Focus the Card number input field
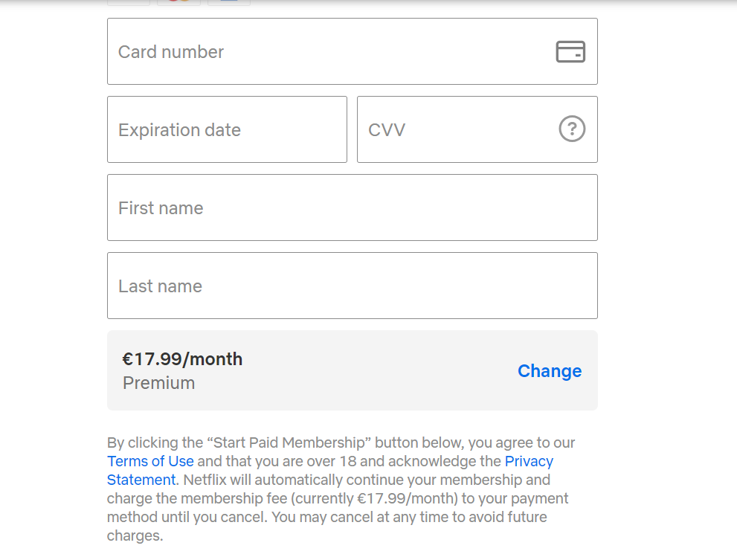Viewport: 737px width, 560px height. coord(353,52)
